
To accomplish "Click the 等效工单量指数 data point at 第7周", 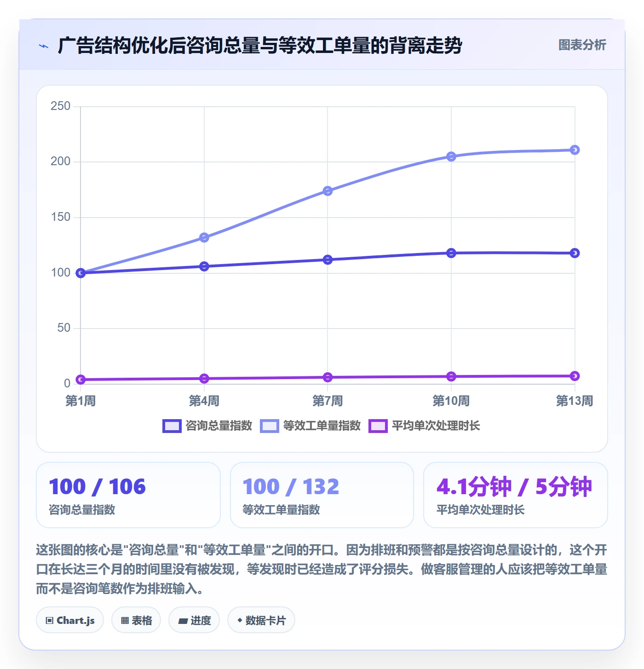I will pyautogui.click(x=328, y=191).
